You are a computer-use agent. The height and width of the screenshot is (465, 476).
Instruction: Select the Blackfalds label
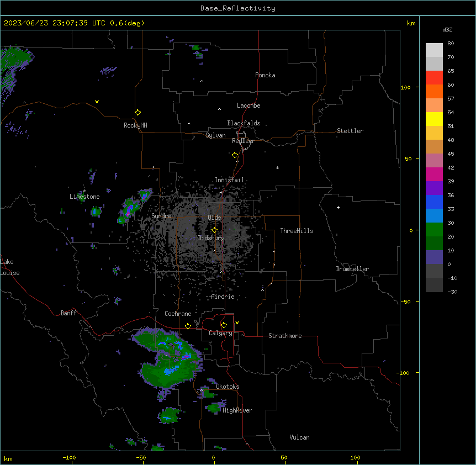click(x=244, y=123)
